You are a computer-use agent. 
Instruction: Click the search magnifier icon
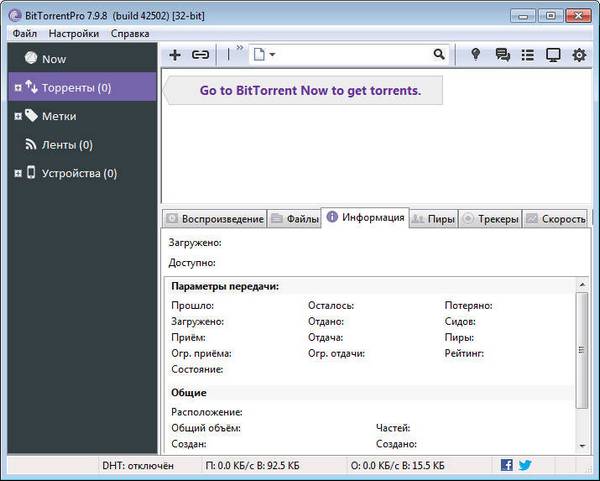click(439, 54)
